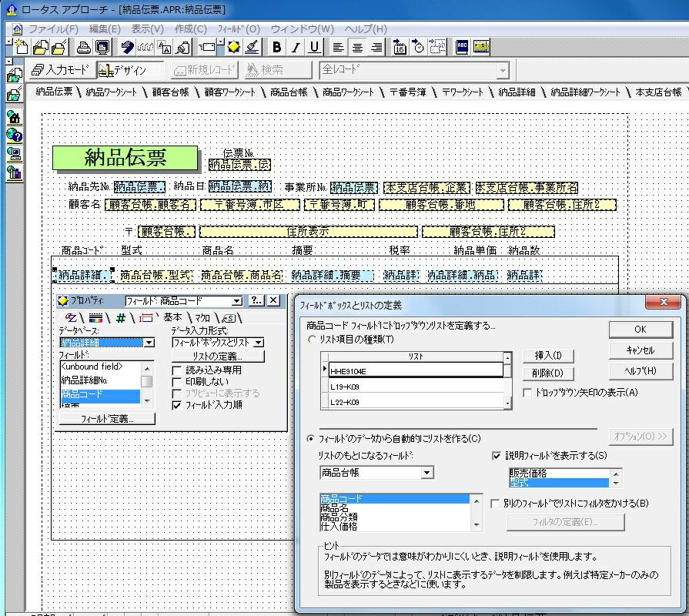Align text left
The height and width of the screenshot is (616, 689).
[338, 47]
